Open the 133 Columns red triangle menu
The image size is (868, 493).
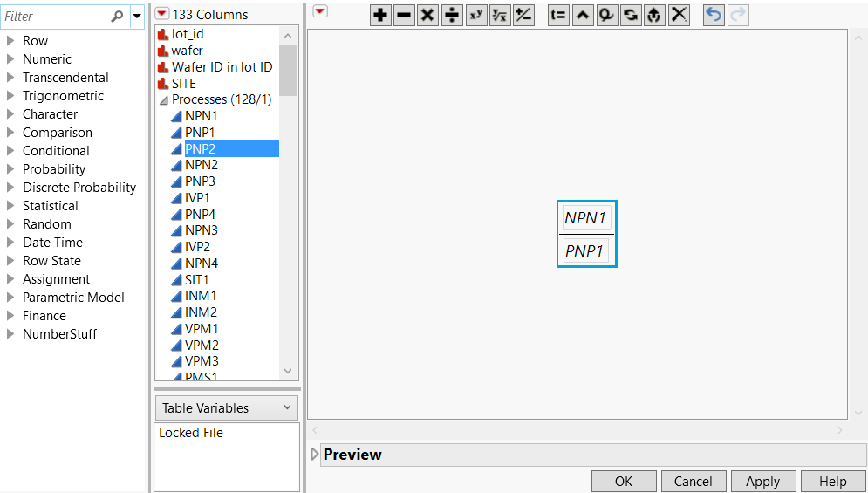(x=161, y=14)
